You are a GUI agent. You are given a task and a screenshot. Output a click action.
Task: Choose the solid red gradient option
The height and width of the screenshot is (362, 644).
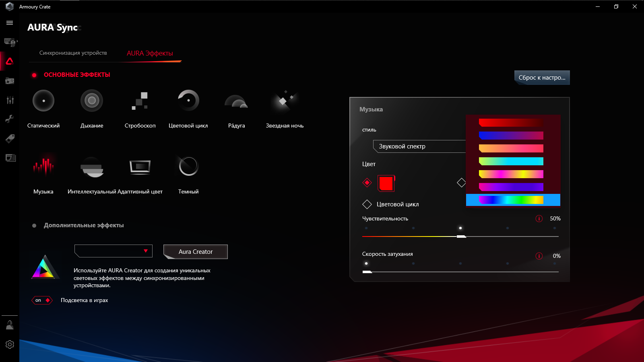point(511,123)
